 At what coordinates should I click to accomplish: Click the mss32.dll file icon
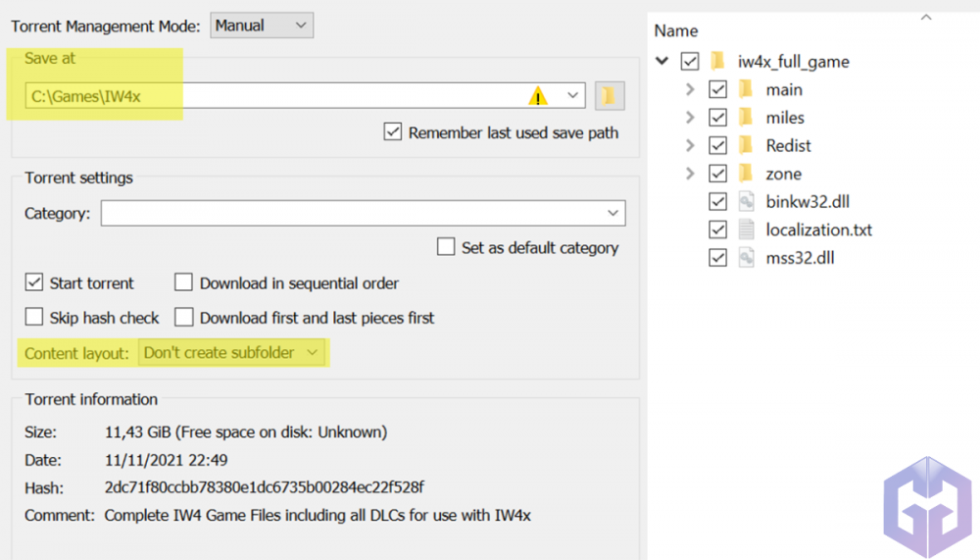click(x=746, y=258)
